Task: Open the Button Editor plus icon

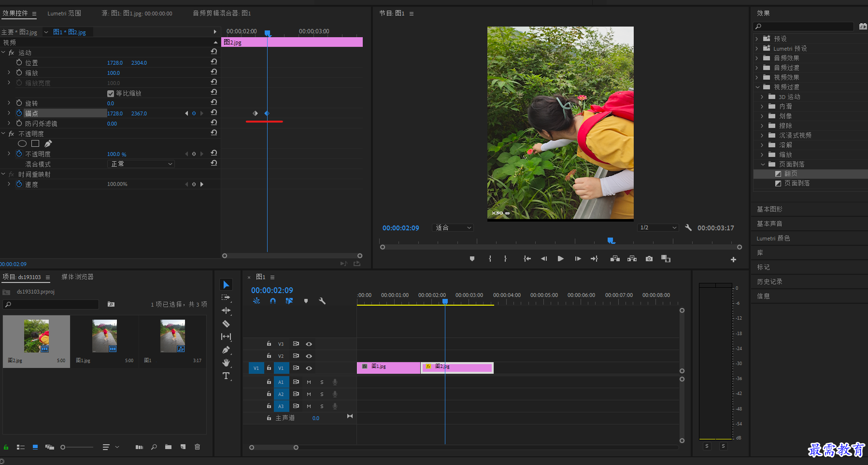Action: [x=733, y=259]
